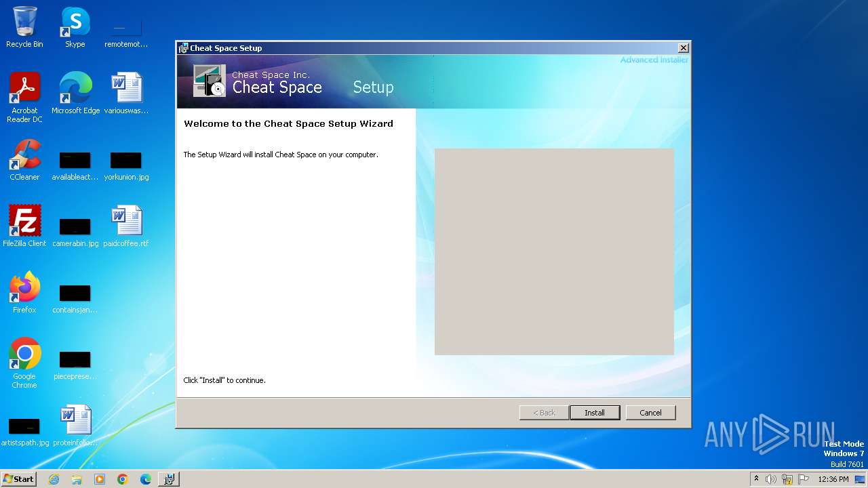Open Internet Explorer from taskbar
868x488 pixels.
click(x=54, y=479)
